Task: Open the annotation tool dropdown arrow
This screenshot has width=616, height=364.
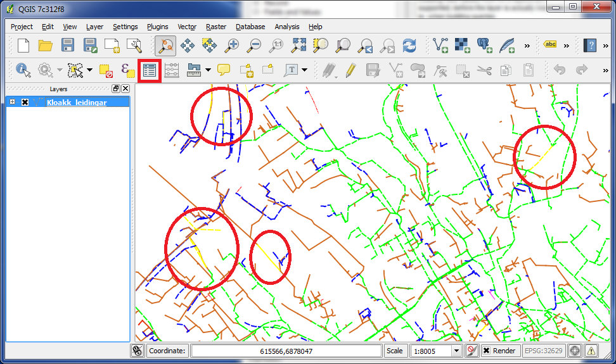Action: tap(304, 71)
